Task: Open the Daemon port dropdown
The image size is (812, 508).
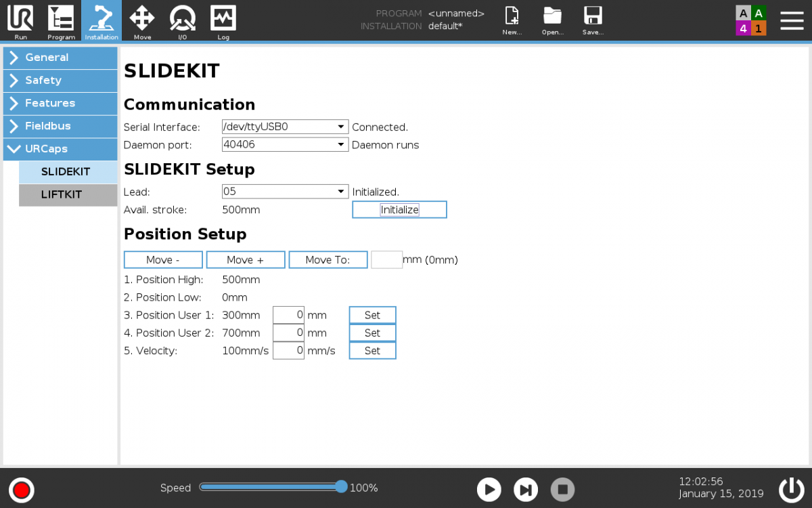Action: (285, 144)
